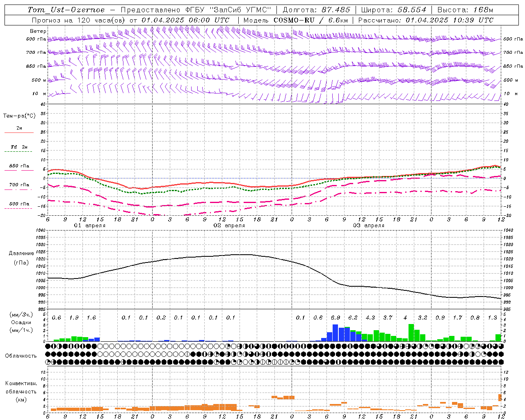
Task: Click the "(мм/3ч.)" precipitation unit label
Action: (x=21, y=315)
